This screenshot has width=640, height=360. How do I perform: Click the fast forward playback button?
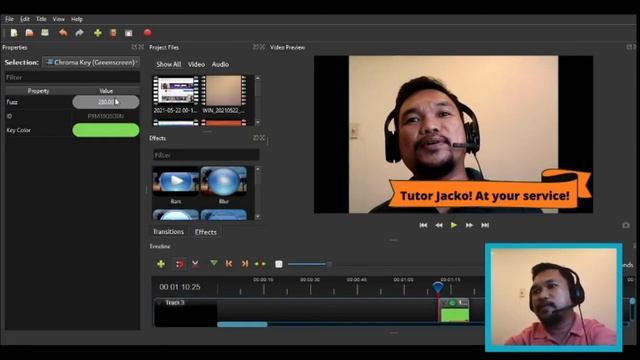[469, 225]
